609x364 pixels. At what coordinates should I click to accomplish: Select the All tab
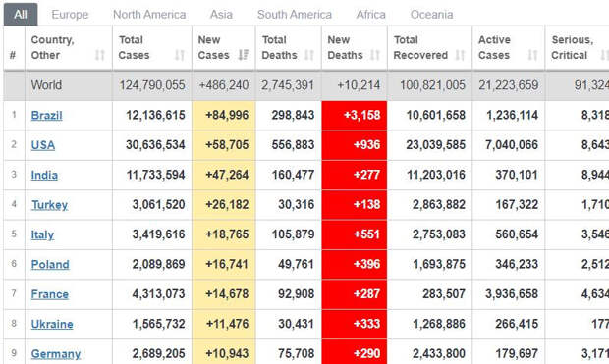pyautogui.click(x=21, y=15)
